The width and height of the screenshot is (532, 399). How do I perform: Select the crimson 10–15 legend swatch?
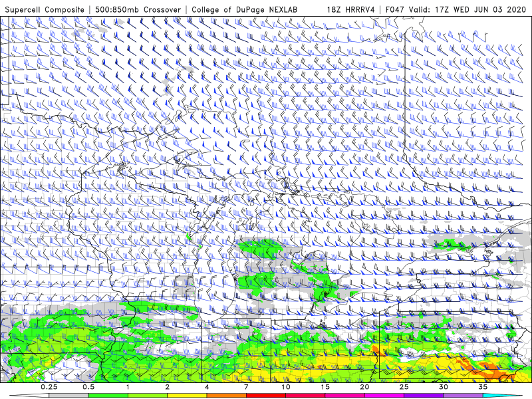pos(305,396)
